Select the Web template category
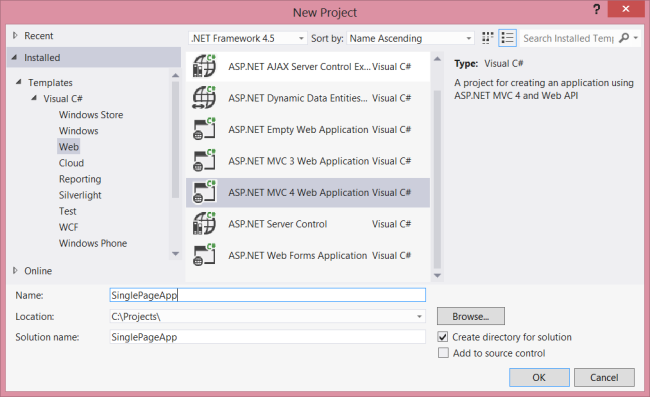 pyautogui.click(x=68, y=147)
